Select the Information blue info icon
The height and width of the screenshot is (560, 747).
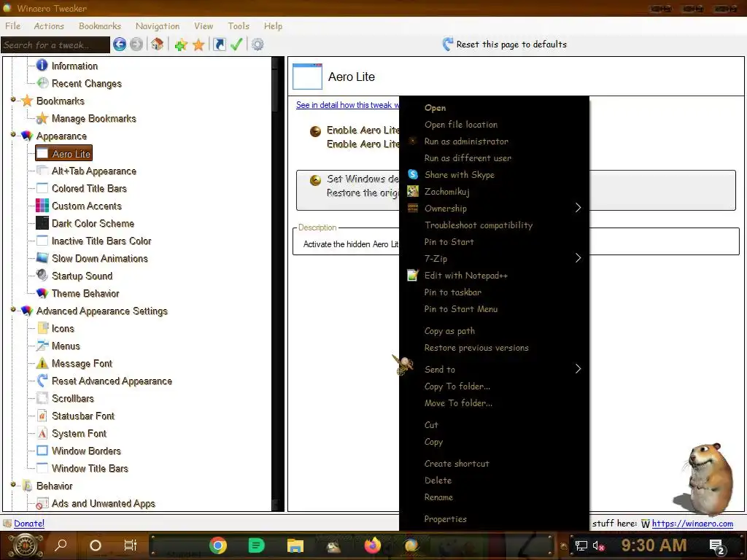tap(42, 65)
